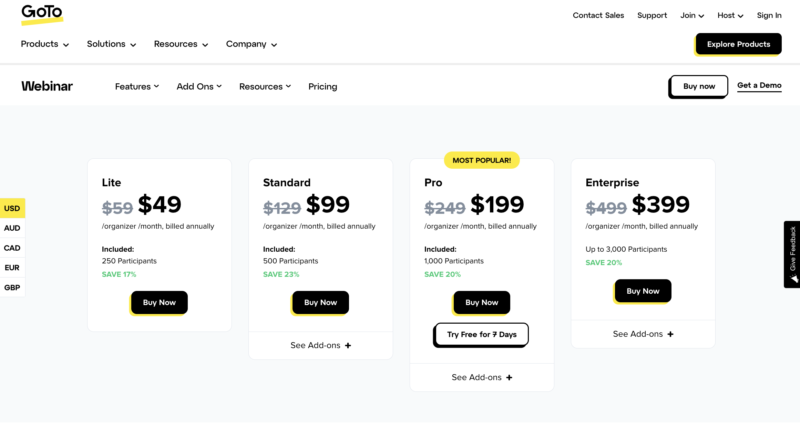
Task: Click the Sign In link
Action: coord(769,15)
